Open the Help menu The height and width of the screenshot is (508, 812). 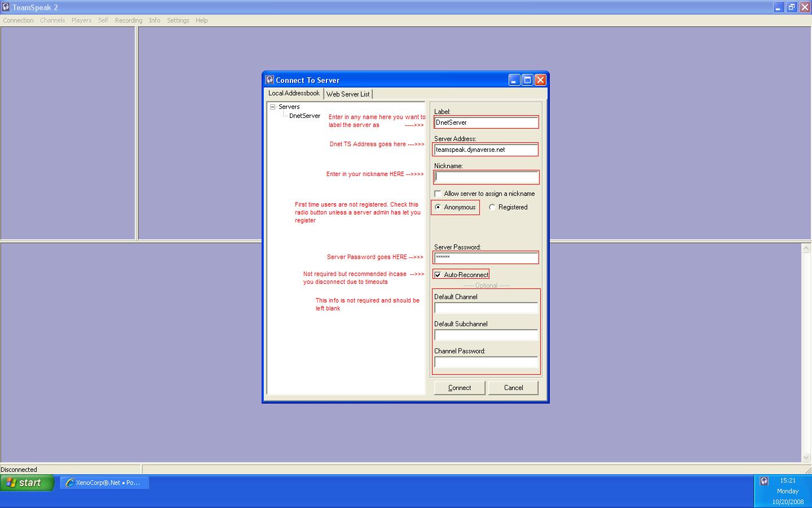pyautogui.click(x=201, y=20)
